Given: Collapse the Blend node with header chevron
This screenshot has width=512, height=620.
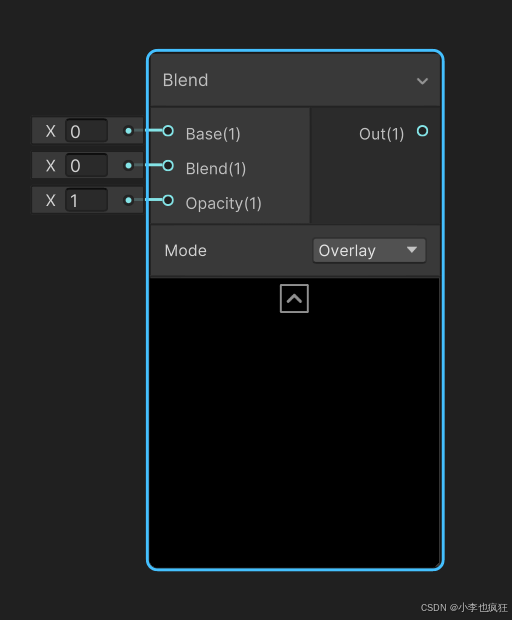Looking at the screenshot, I should pos(422,81).
